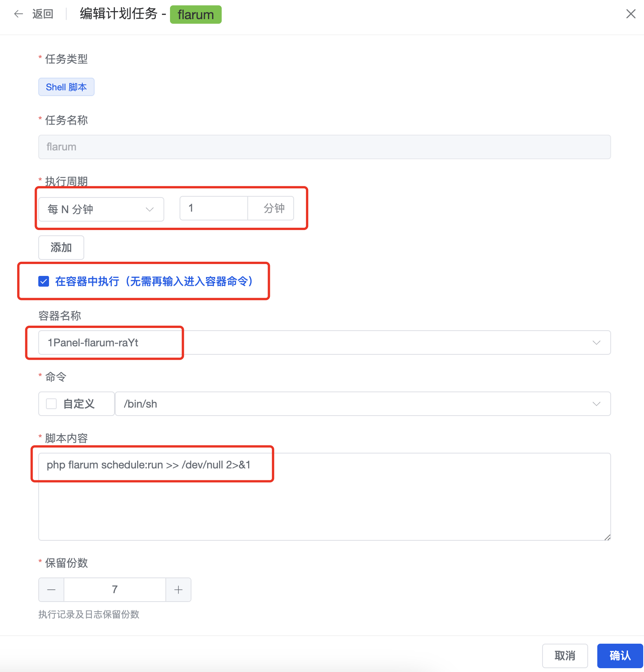This screenshot has width=644, height=672.
Task: Click the textarea resize handle
Action: (x=607, y=537)
